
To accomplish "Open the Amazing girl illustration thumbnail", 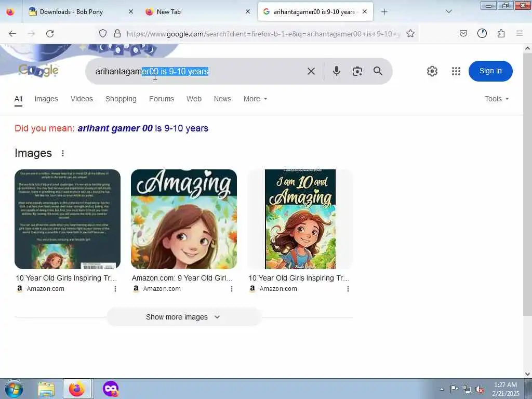I will (x=184, y=219).
